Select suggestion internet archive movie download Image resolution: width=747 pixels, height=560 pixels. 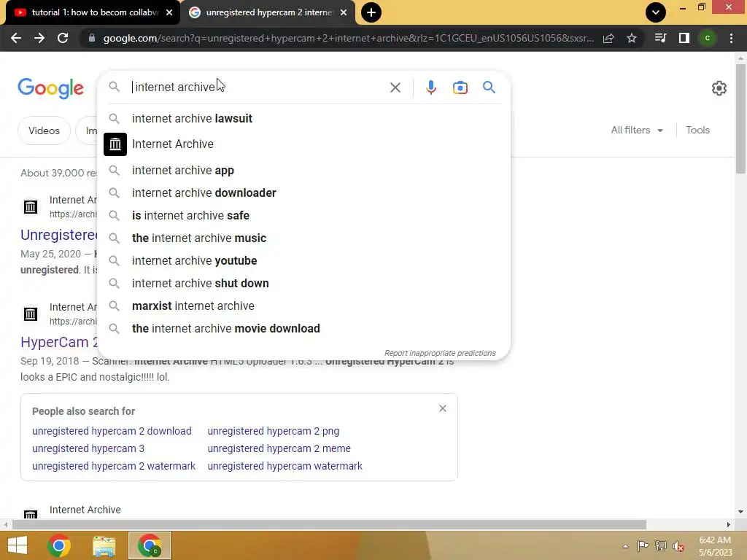click(303, 329)
